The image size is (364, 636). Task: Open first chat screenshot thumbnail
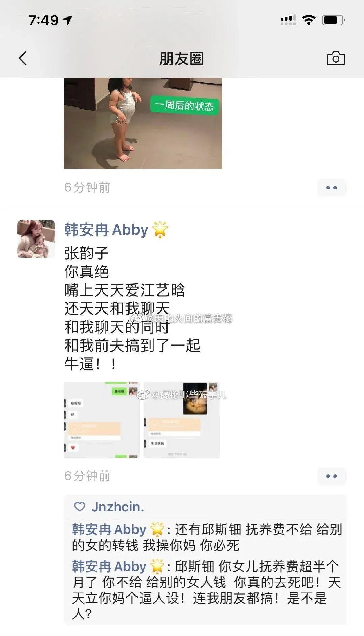pos(101,420)
